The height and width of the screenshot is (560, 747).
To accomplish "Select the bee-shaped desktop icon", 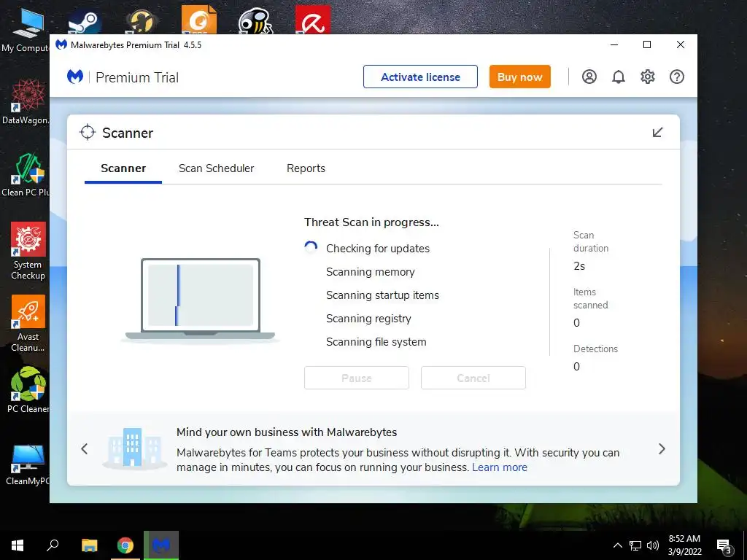I will click(x=255, y=21).
